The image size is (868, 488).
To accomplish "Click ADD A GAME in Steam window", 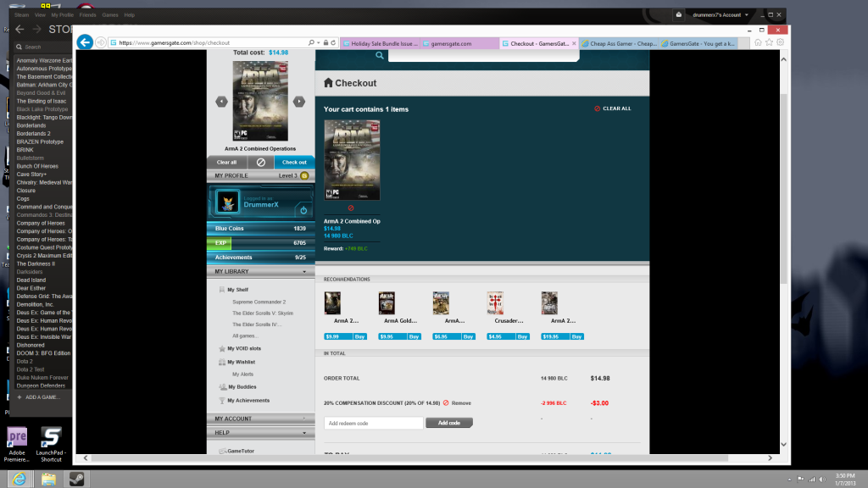I will click(x=38, y=397).
